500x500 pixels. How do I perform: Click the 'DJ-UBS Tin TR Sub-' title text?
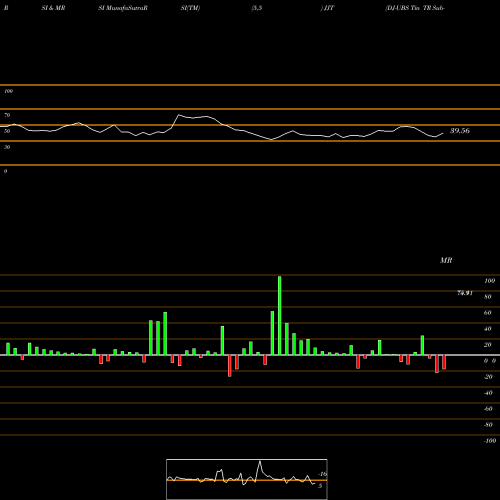[x=415, y=8]
